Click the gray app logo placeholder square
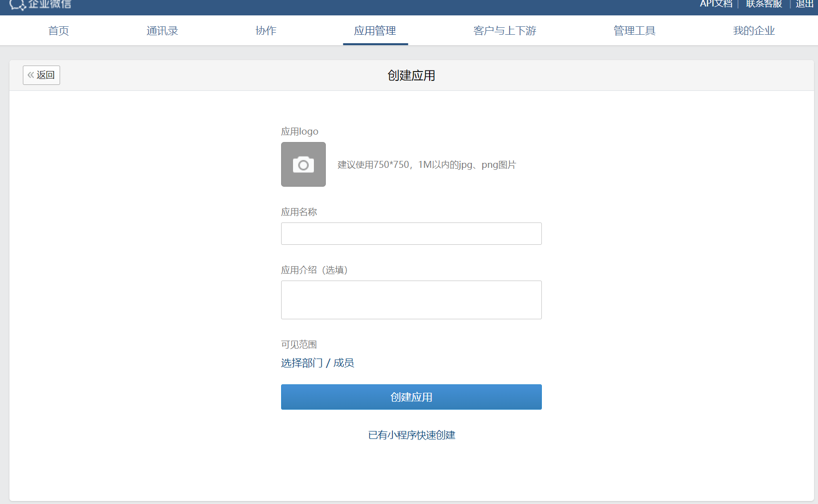818x504 pixels. 303,164
